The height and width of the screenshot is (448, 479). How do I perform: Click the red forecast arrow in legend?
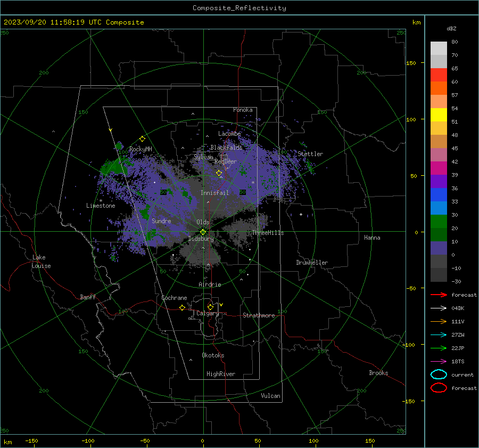(439, 295)
